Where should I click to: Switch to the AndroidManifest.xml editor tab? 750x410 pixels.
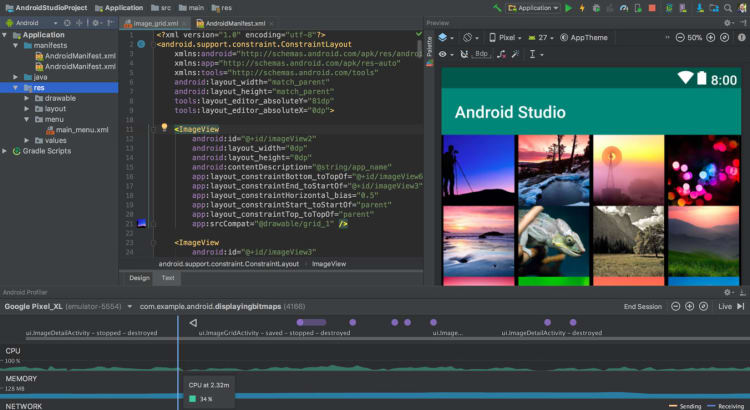click(x=234, y=23)
